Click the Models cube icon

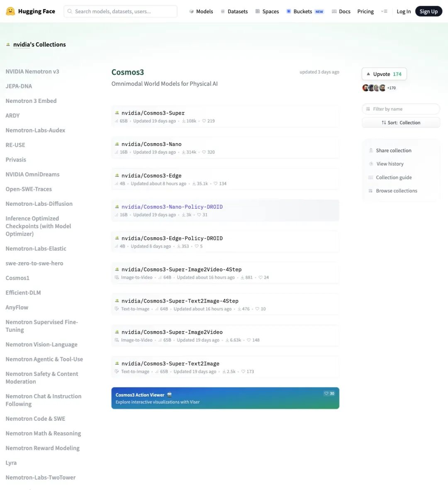[191, 11]
